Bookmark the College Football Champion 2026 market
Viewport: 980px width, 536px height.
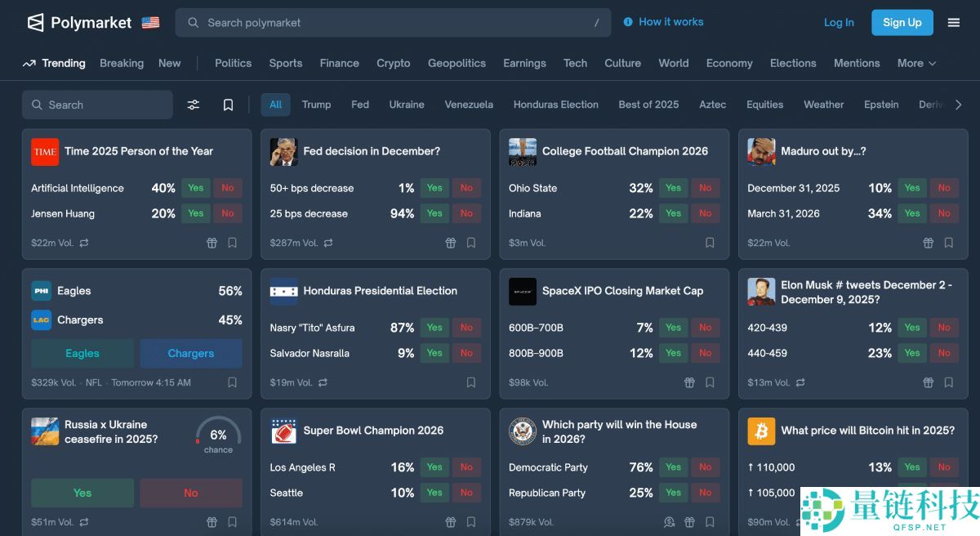pos(710,243)
